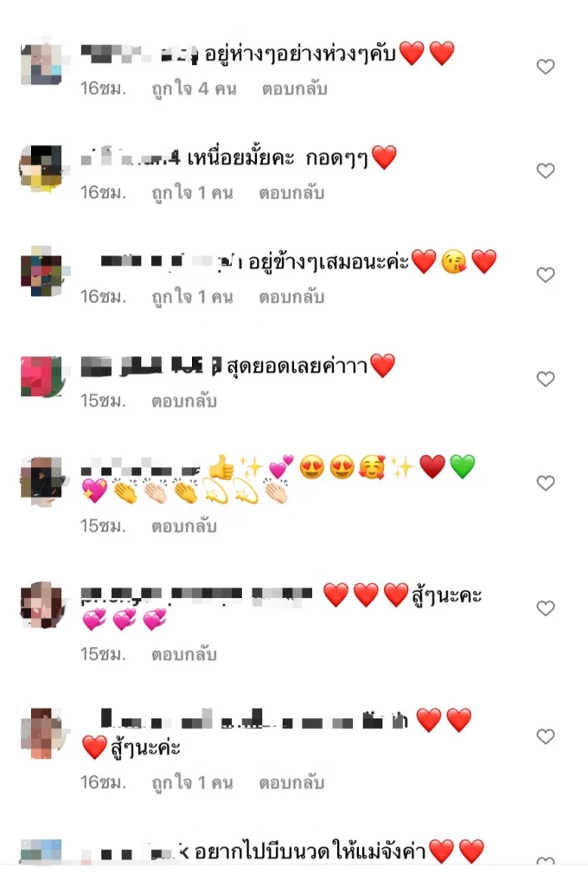Like the 'สู้ๆนะค่ะ' 16ชม. comment
The height and width of the screenshot is (886, 588).
545,736
